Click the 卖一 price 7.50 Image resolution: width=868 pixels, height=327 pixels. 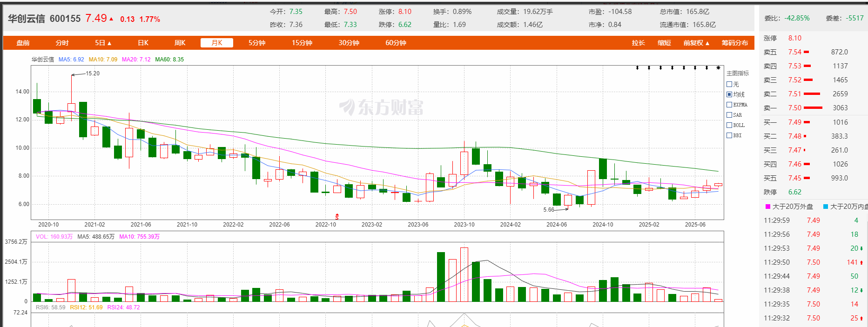pos(794,108)
